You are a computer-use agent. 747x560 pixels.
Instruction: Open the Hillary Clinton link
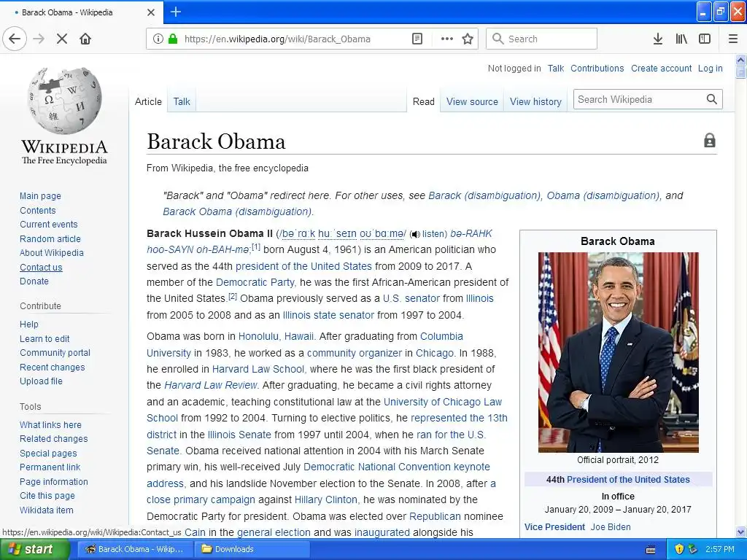coord(326,499)
